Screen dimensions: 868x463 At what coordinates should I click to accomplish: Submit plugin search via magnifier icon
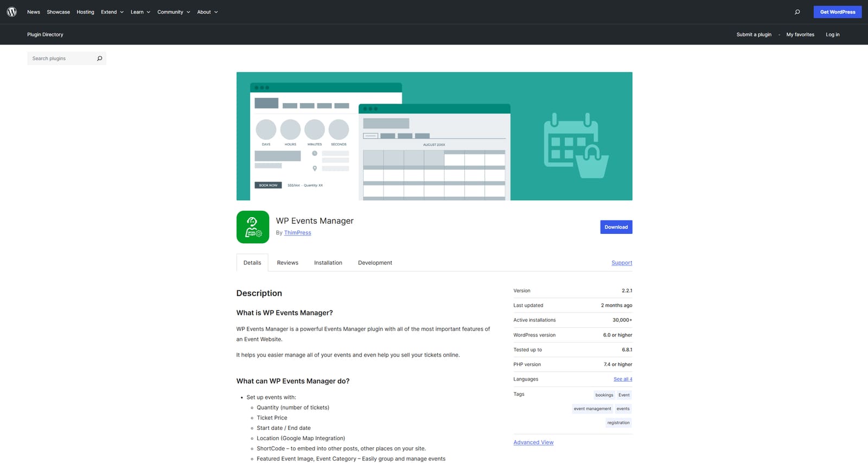pyautogui.click(x=99, y=59)
